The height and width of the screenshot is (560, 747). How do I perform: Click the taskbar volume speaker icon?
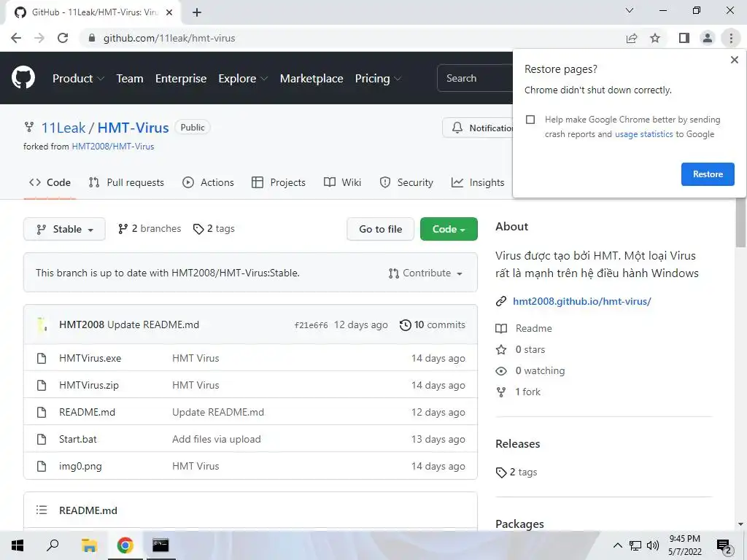click(653, 545)
